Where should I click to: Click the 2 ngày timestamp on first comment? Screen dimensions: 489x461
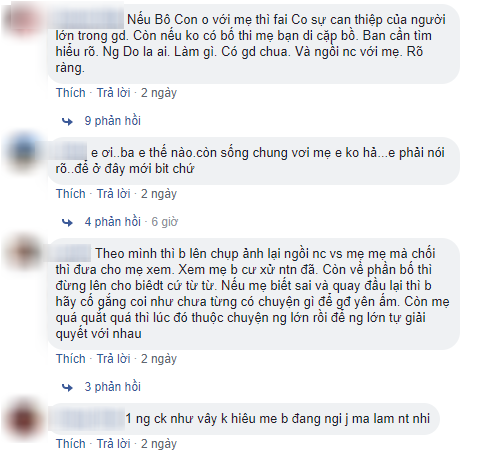(x=159, y=93)
